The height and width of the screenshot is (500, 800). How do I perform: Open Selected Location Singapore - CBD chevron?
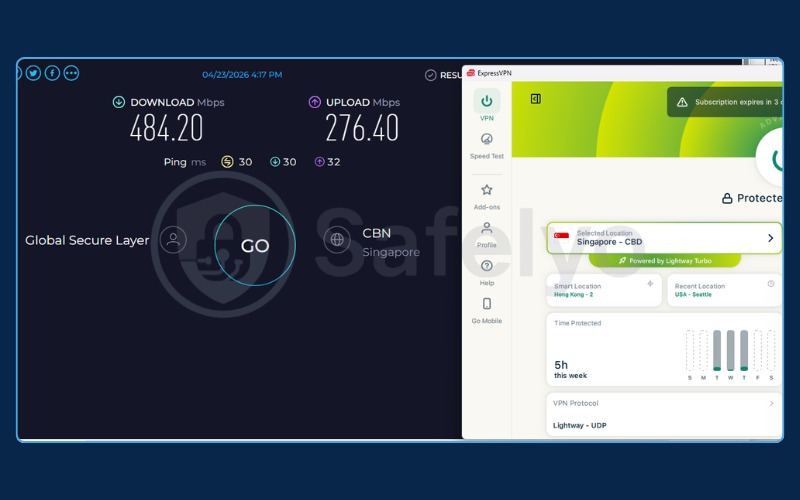pos(771,238)
